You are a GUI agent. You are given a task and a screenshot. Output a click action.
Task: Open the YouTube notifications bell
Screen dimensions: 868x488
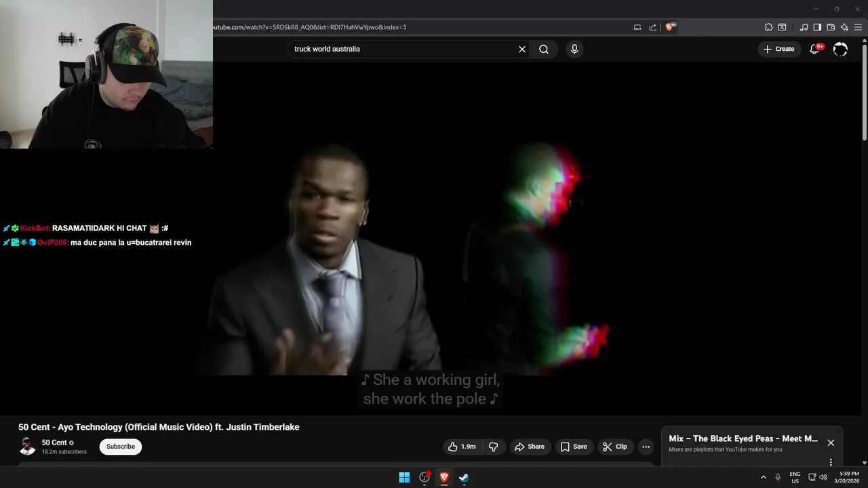pyautogui.click(x=815, y=49)
